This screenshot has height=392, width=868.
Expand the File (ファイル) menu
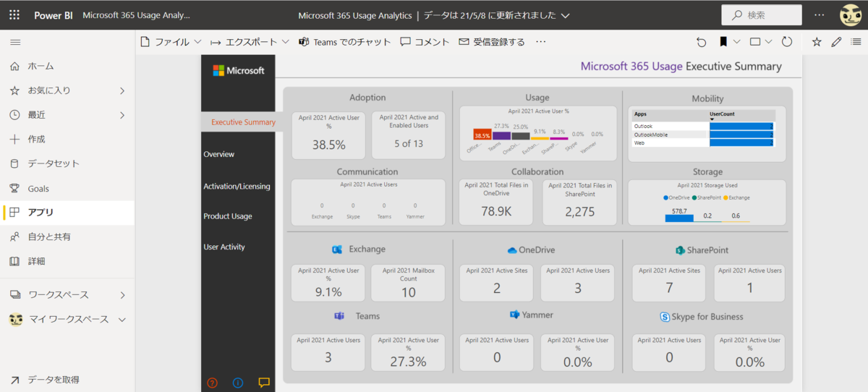(x=171, y=42)
